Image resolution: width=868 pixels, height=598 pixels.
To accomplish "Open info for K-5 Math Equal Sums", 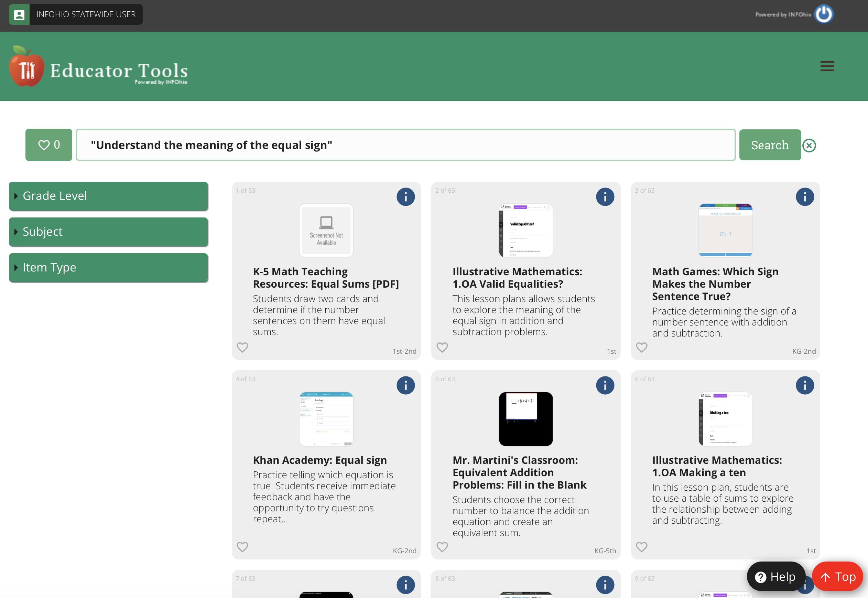I will pyautogui.click(x=405, y=197).
